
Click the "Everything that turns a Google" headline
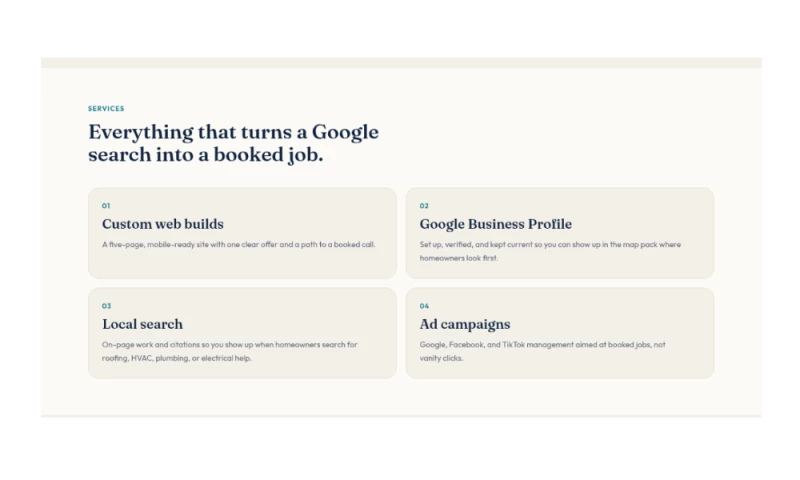[x=233, y=132]
